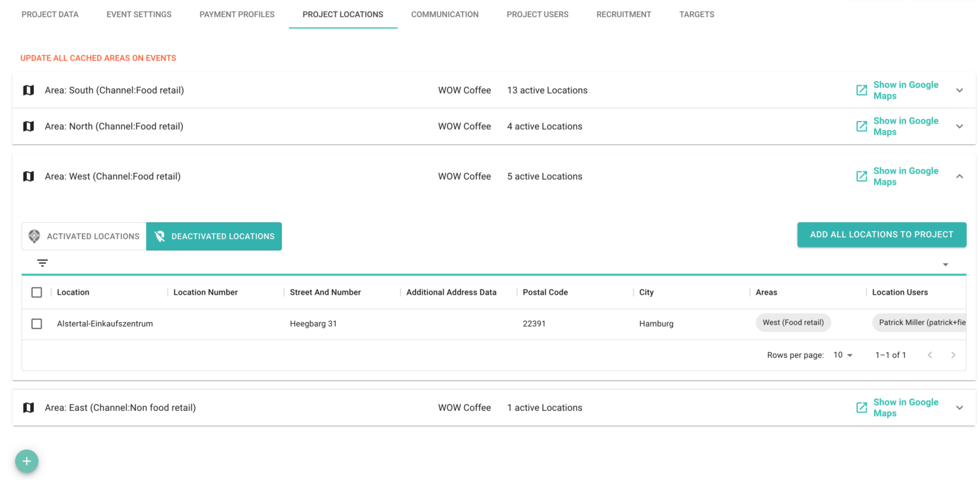Click the West (Food retail) area chip
Image resolution: width=980 pixels, height=501 pixels.
[792, 323]
